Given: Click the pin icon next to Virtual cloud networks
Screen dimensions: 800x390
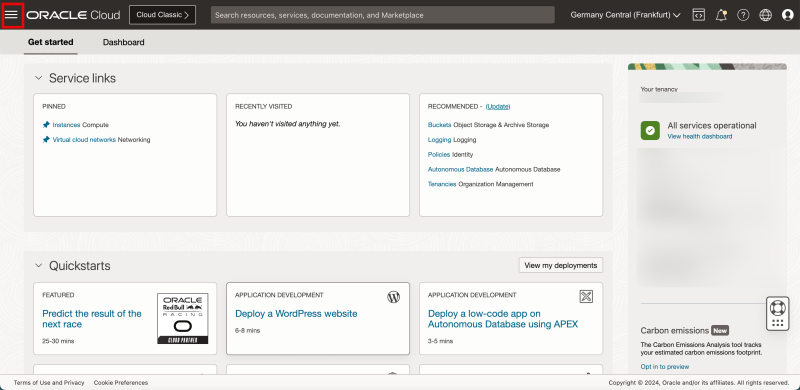Looking at the screenshot, I should pos(46,139).
